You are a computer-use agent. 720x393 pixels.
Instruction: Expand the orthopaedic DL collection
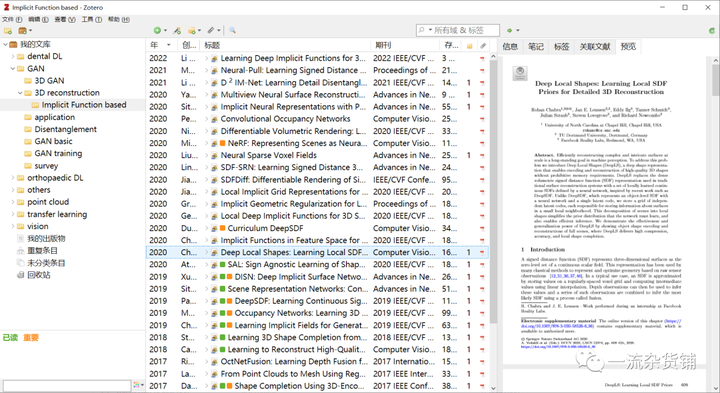pyautogui.click(x=13, y=178)
